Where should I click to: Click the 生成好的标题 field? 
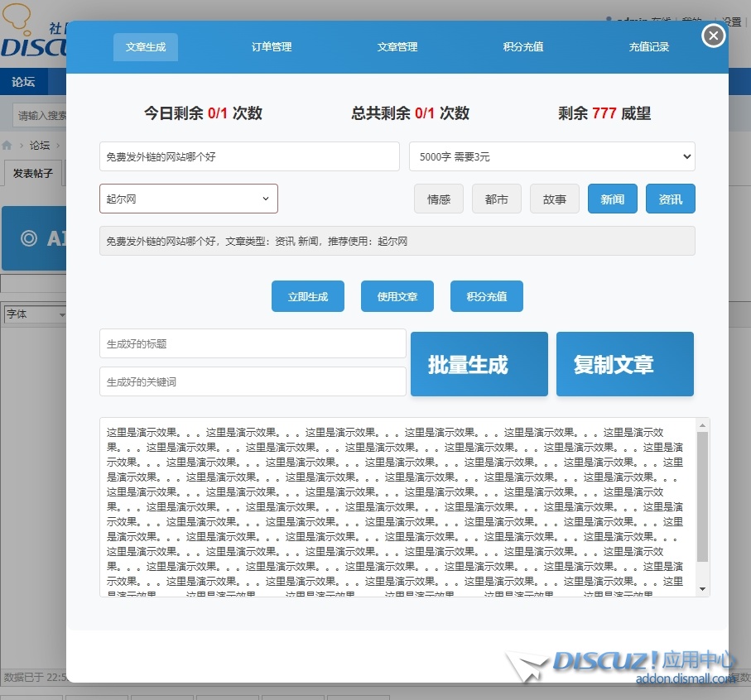tap(253, 343)
